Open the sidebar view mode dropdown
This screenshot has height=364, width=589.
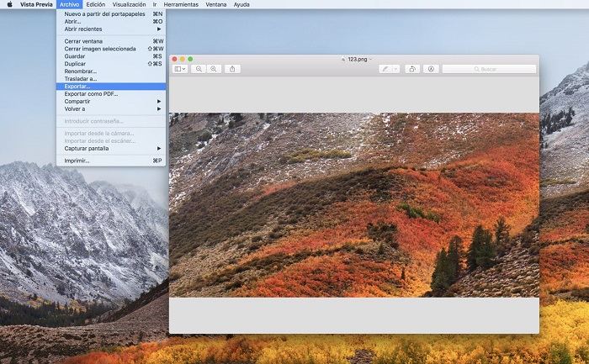181,69
